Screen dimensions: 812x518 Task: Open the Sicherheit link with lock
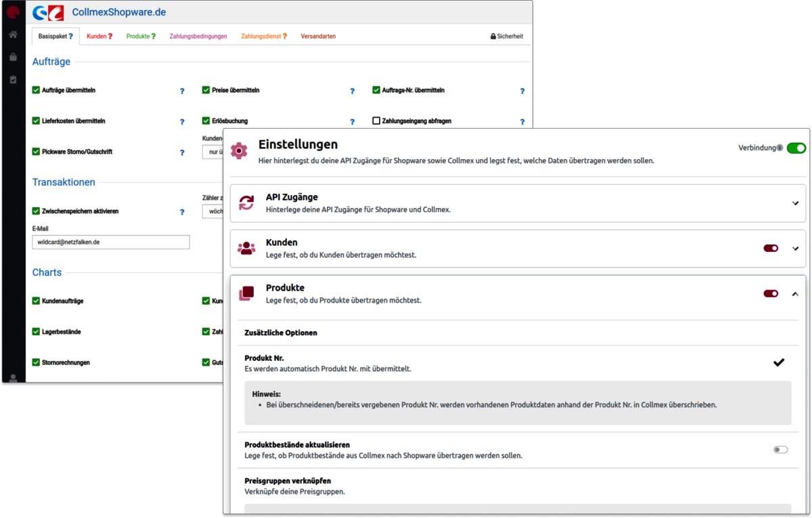tap(507, 37)
